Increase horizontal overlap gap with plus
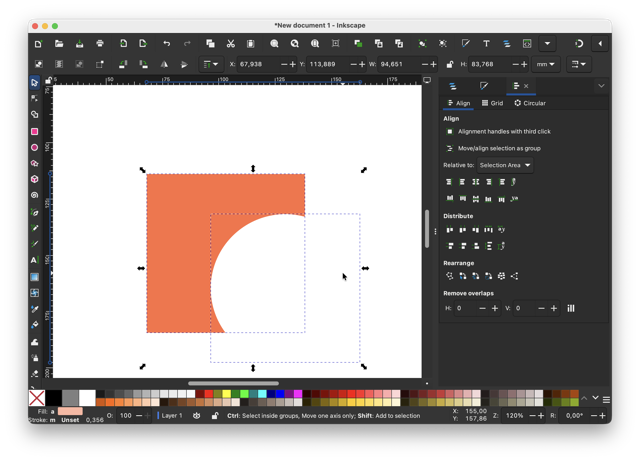 tap(495, 308)
